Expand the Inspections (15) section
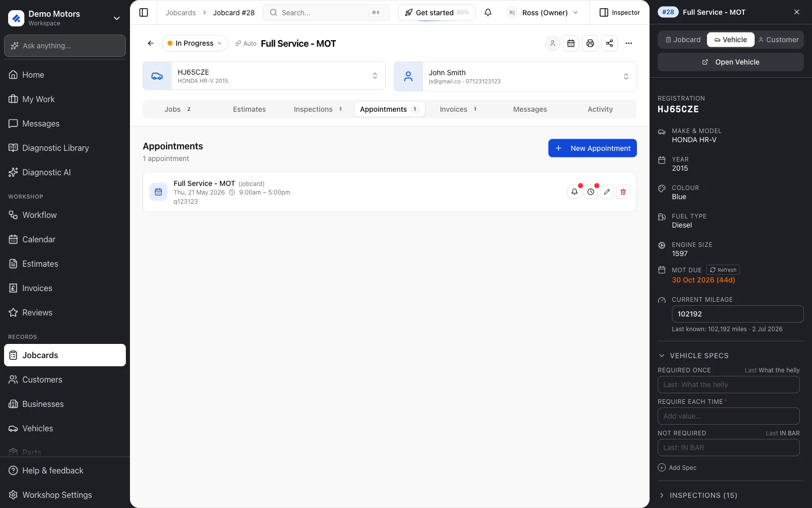 click(x=698, y=495)
